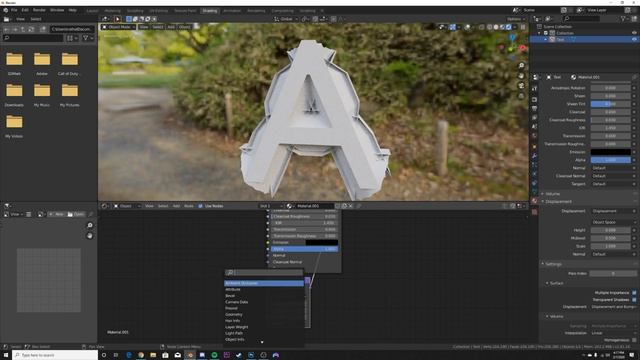The height and width of the screenshot is (360, 640).
Task: Click the file browser back arrow
Action: click(7, 29)
